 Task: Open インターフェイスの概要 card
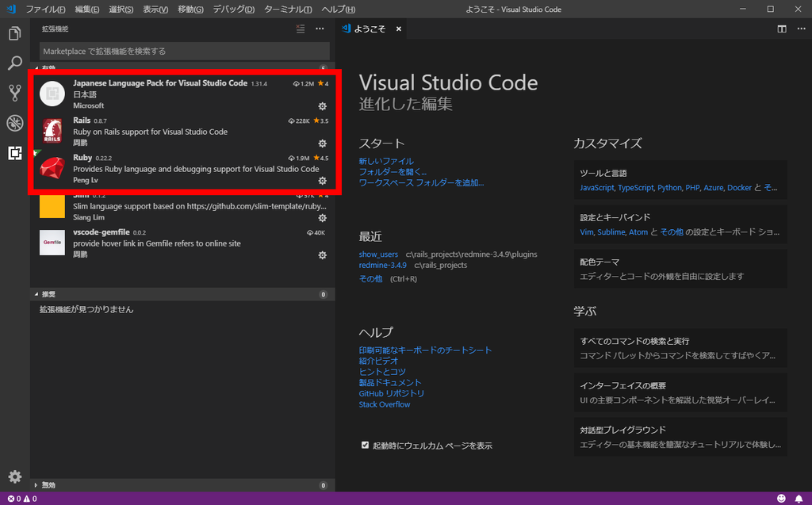point(680,392)
